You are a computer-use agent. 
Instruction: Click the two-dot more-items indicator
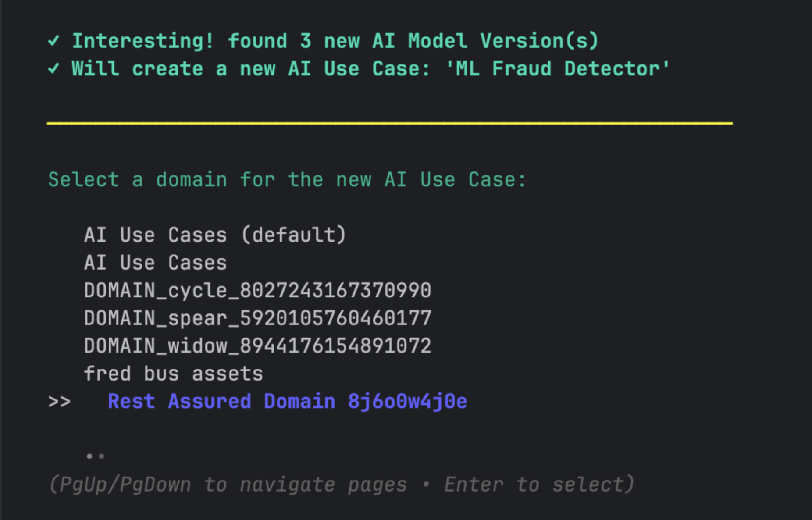pos(95,456)
